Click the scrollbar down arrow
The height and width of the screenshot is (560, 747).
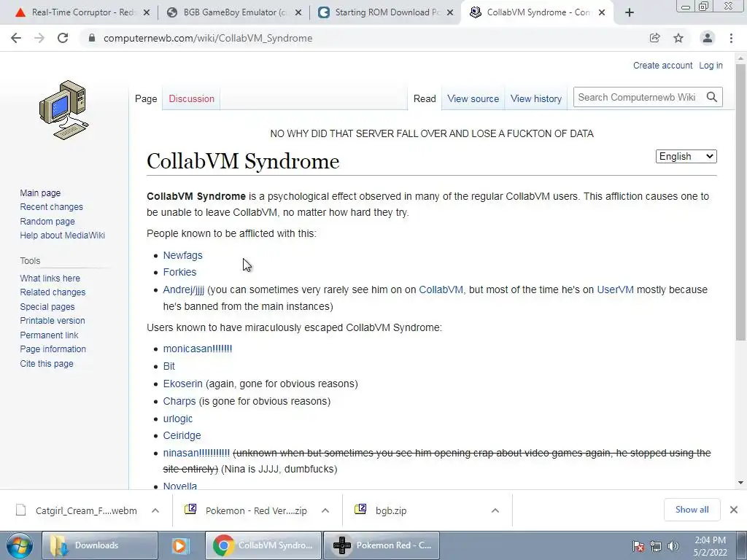[x=740, y=483]
